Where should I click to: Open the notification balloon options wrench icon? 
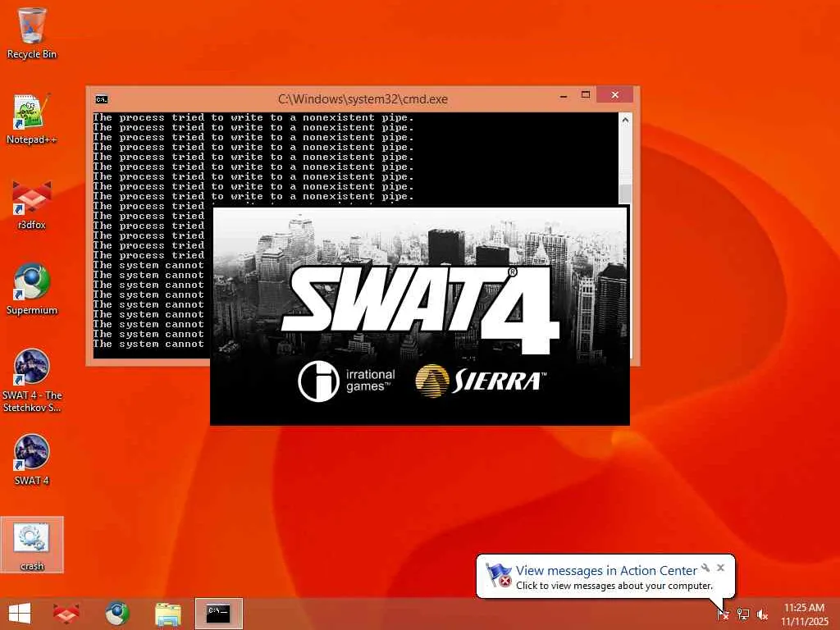coord(705,568)
